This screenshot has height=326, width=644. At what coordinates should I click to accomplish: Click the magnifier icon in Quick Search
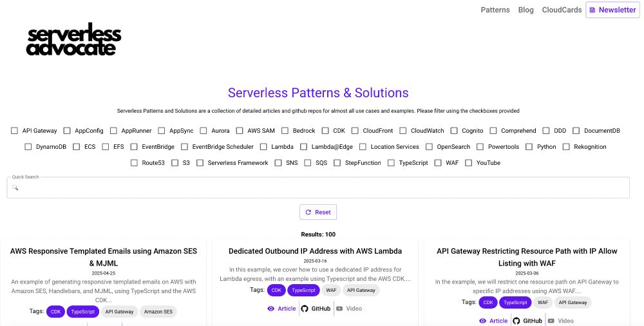click(15, 187)
